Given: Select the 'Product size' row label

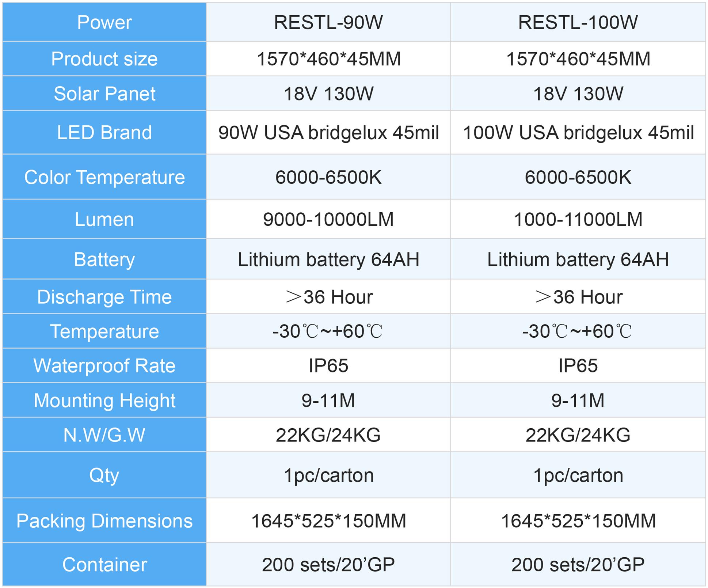Looking at the screenshot, I should (104, 59).
